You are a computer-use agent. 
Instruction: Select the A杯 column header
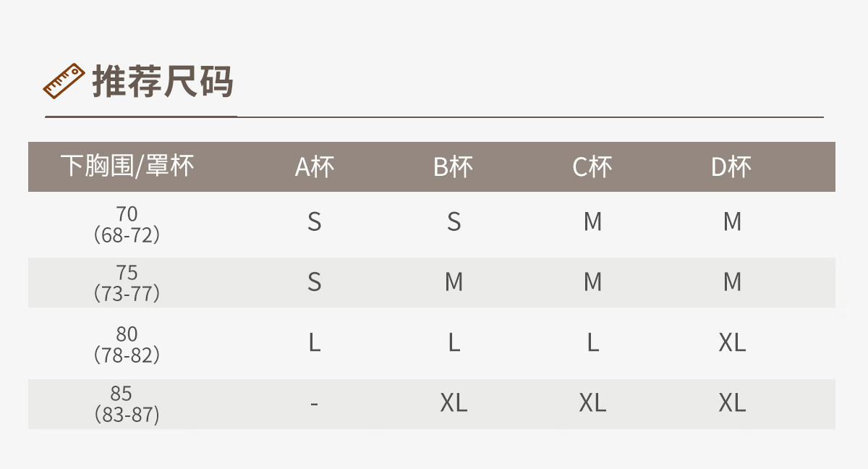click(315, 167)
